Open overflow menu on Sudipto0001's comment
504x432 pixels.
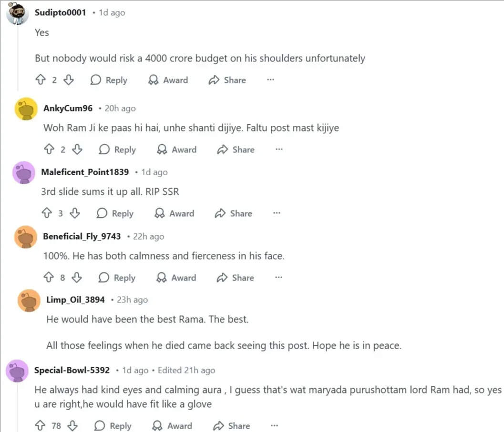tap(270, 80)
